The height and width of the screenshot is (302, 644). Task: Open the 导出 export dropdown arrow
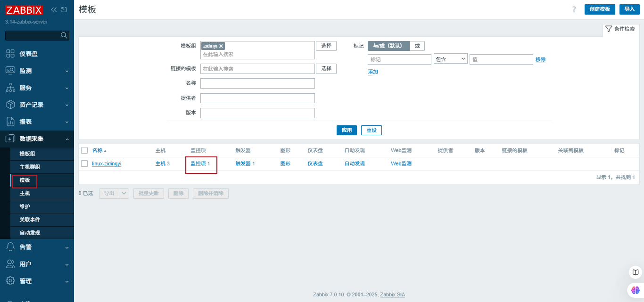click(x=124, y=193)
